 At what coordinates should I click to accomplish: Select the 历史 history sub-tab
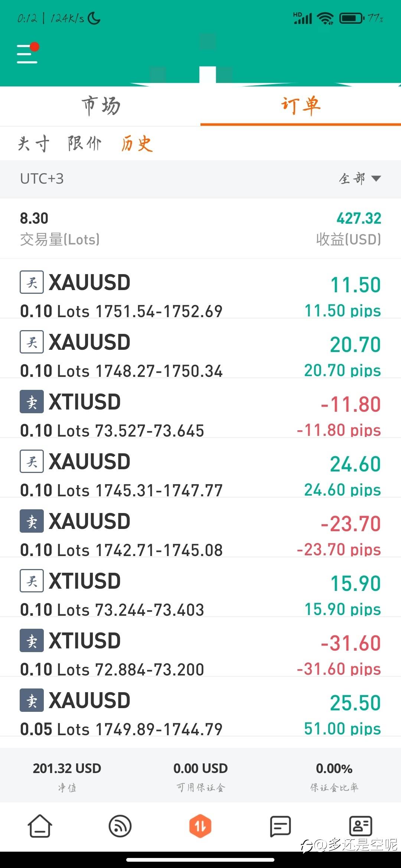click(x=137, y=144)
